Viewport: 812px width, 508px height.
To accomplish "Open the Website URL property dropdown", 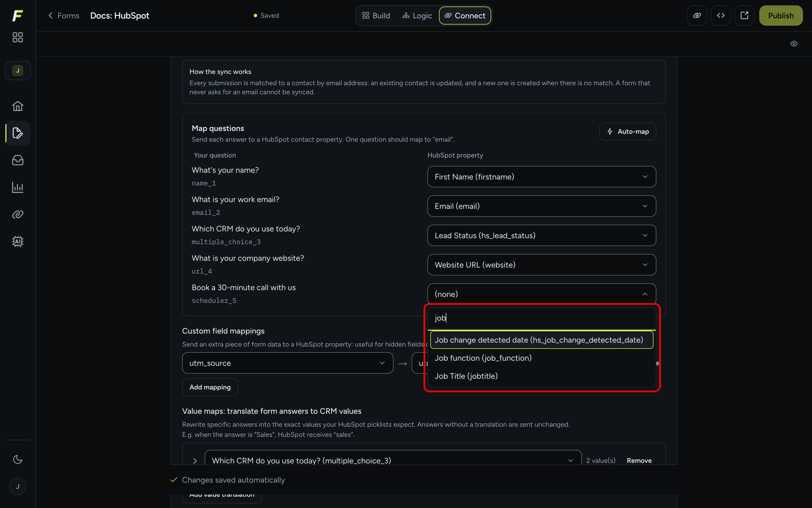I will tap(541, 265).
